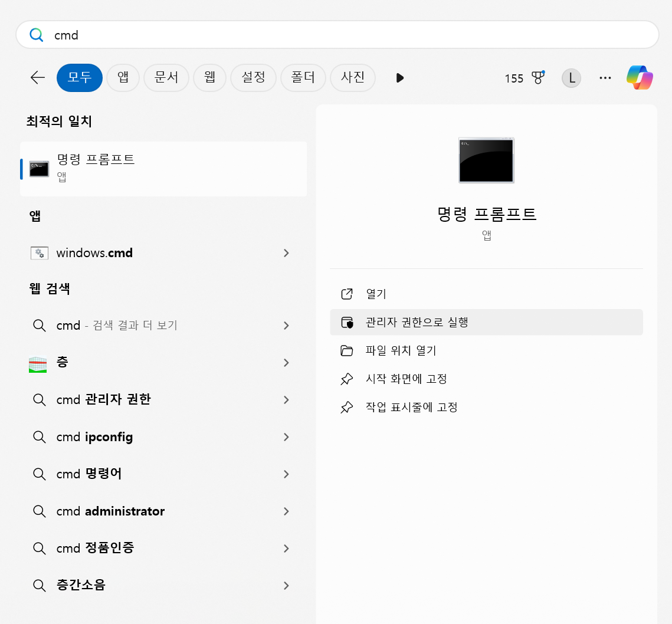Viewport: 672px width, 624px height.
Task: Expand cmd administrator chevron
Action: coord(286,511)
